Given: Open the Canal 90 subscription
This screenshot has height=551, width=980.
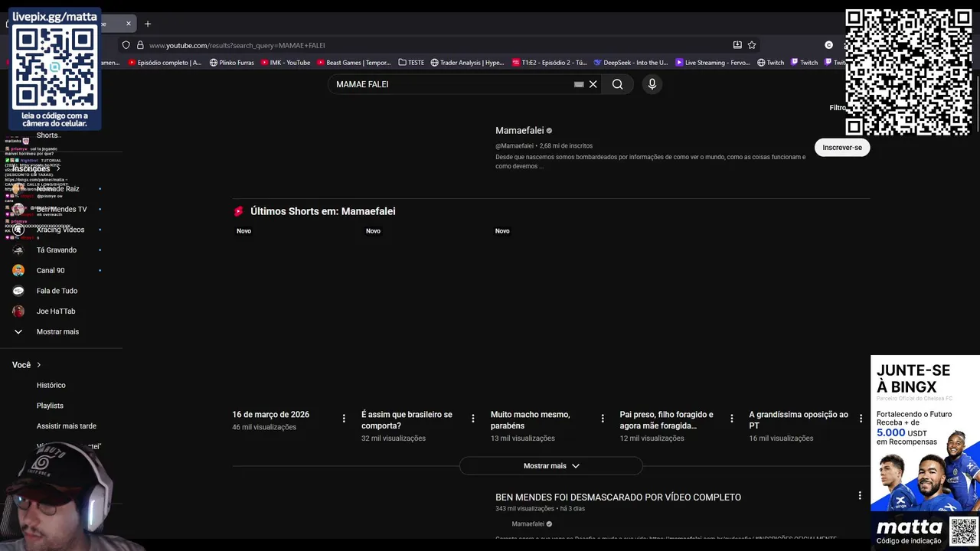Looking at the screenshot, I should tap(51, 270).
